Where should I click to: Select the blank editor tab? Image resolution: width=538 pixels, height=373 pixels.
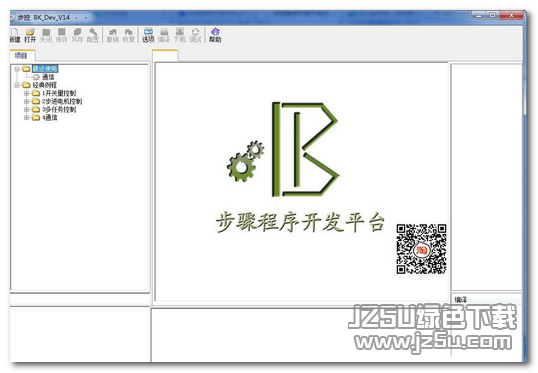point(165,56)
